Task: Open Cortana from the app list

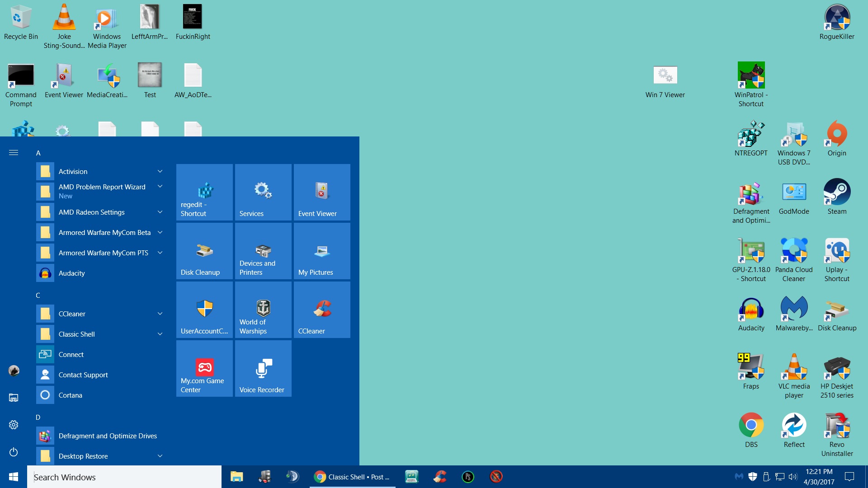Action: click(x=70, y=395)
